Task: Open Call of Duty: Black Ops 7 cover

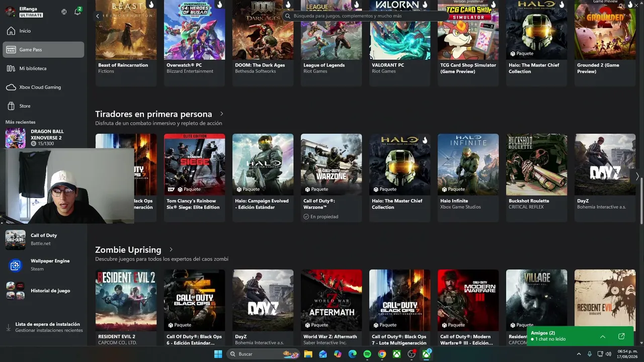Action: [x=399, y=300]
